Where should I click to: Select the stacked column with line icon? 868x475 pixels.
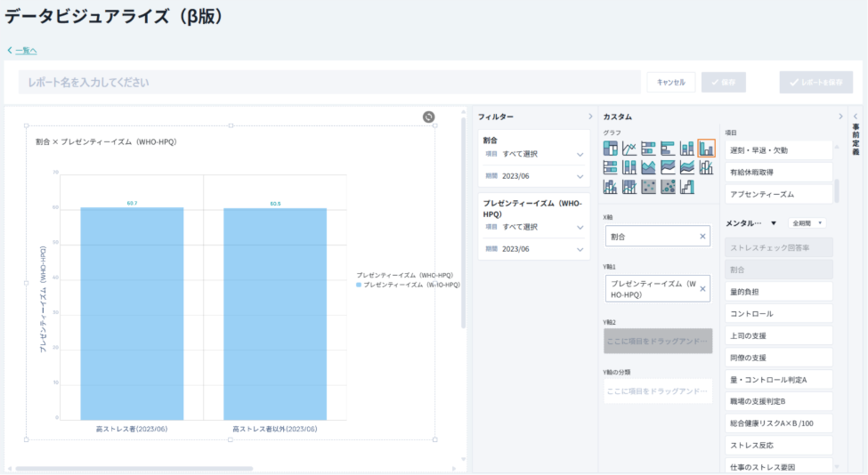610,187
